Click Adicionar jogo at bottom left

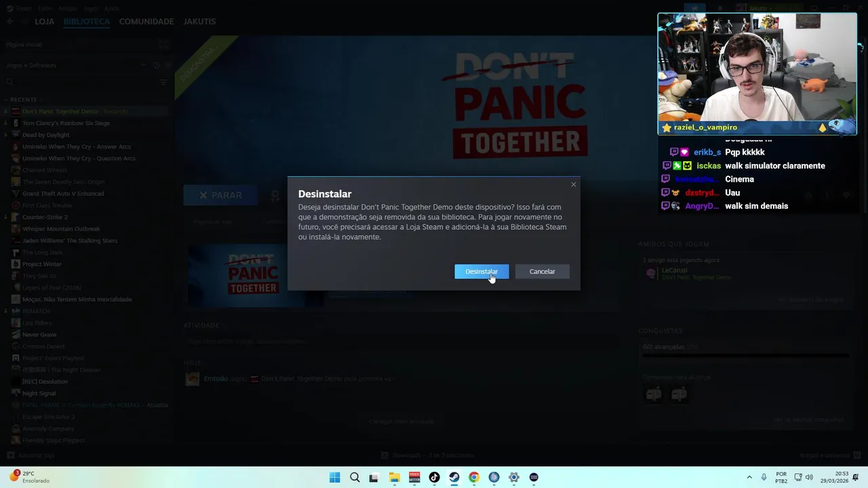point(31,455)
